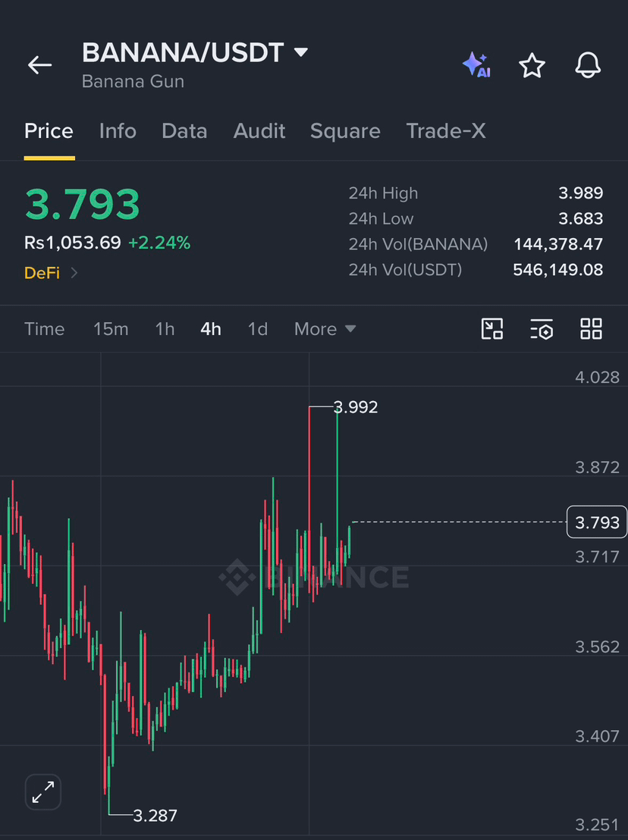Viewport: 628px width, 840px height.
Task: Open the DeFi category chevron
Action: coord(74,273)
